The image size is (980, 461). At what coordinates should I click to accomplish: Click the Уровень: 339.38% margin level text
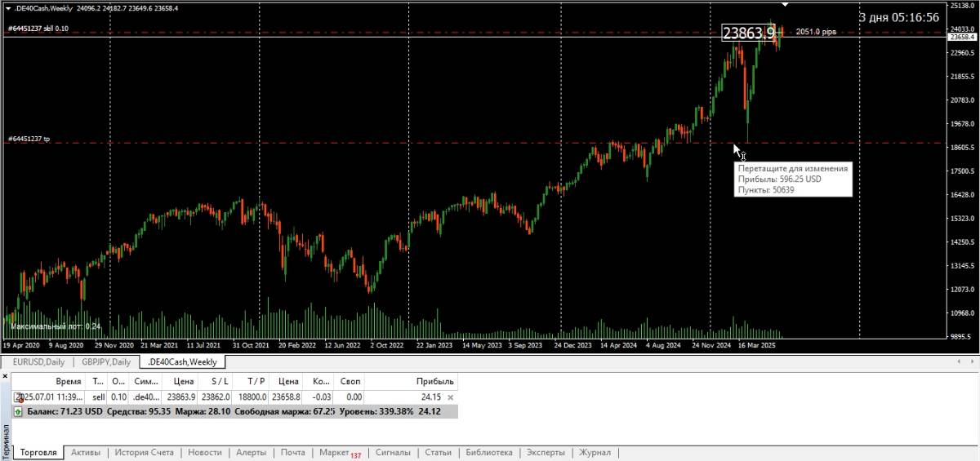376,412
